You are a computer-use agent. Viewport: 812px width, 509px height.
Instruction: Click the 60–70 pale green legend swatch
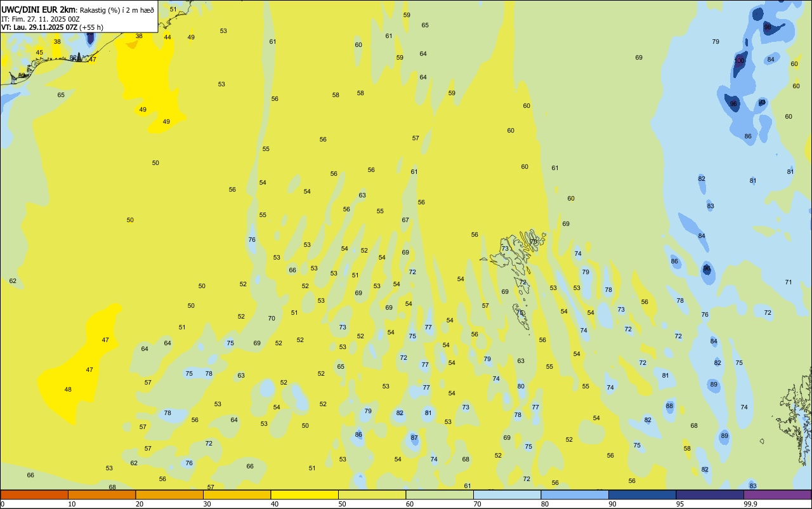(440, 494)
